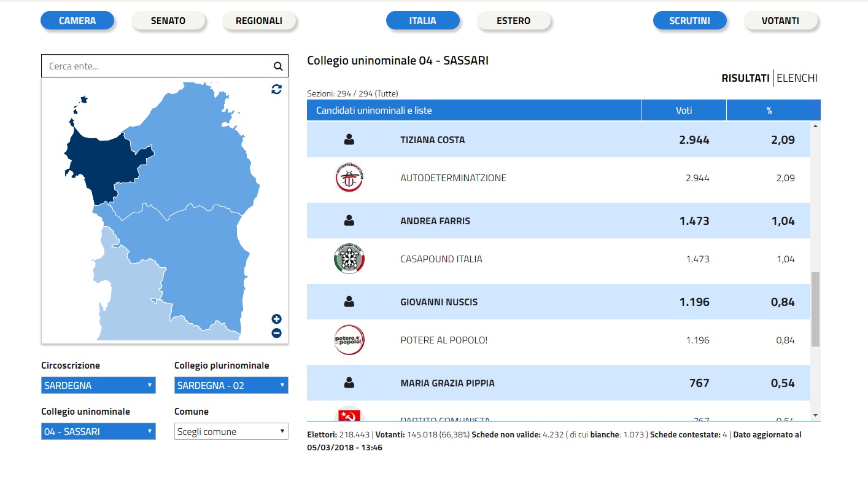Select the Giovanni Nuscis candidate row

[559, 302]
